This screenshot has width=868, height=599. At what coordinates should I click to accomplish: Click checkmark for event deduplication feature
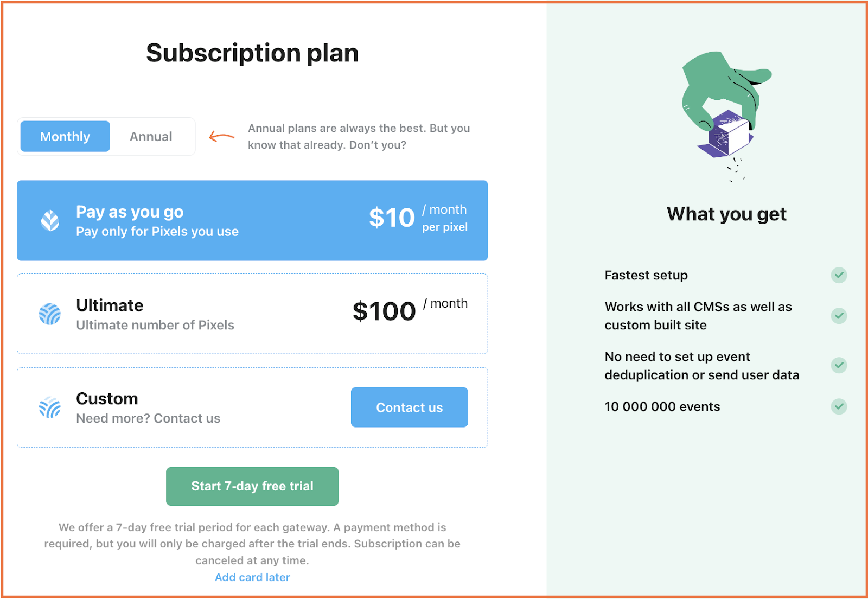(x=839, y=365)
